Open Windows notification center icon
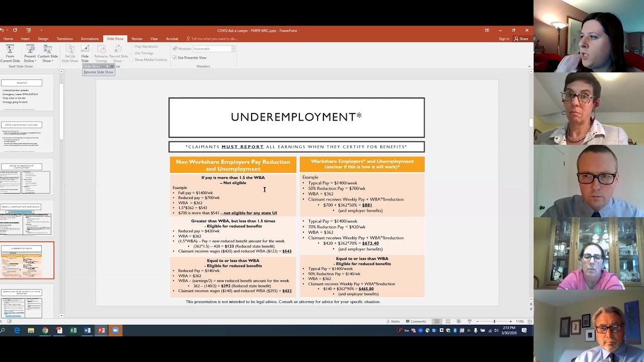Viewport: 644px width, 362px height. 524,330
